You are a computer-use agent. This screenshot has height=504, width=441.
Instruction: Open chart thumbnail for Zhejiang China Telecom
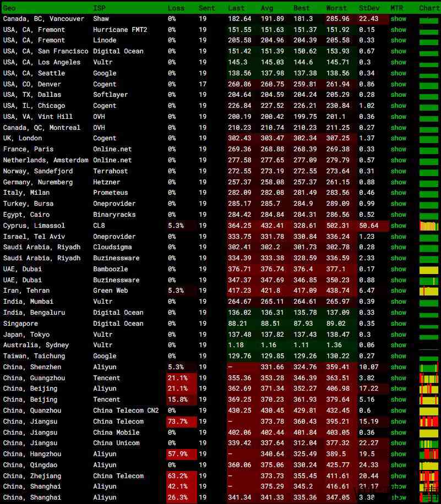click(429, 476)
